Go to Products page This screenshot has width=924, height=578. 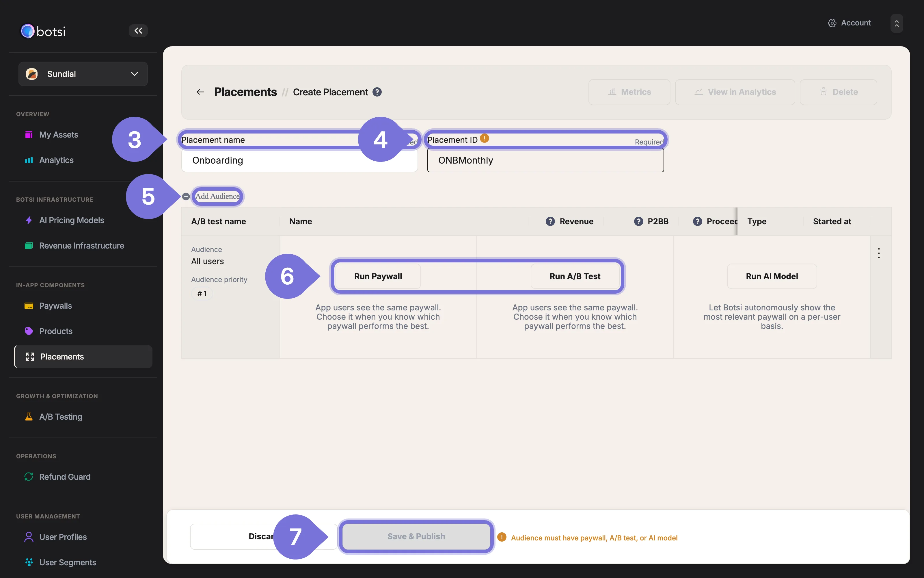point(56,331)
